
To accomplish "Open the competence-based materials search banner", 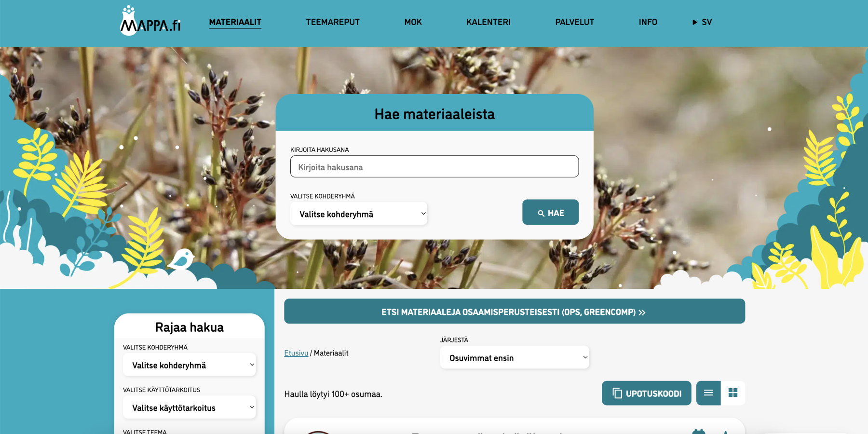I will 515,312.
